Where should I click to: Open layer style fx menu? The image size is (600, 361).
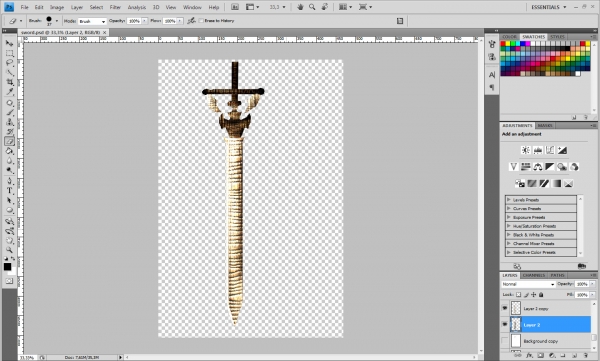529,356
